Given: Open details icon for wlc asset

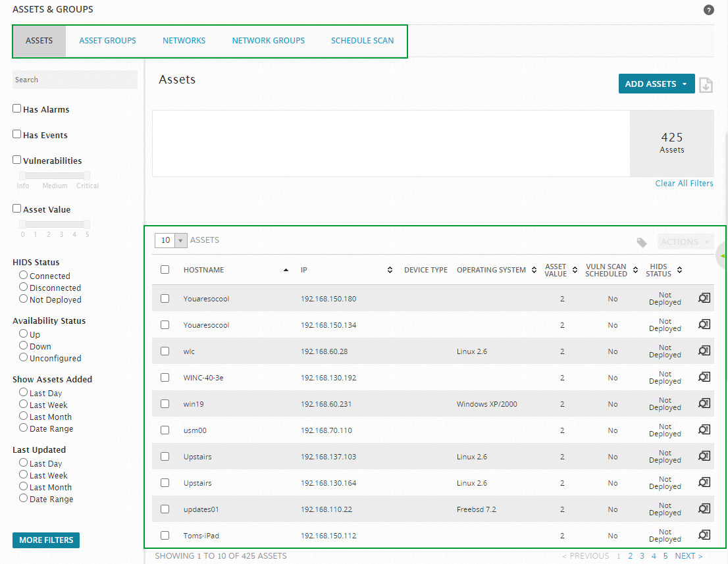Looking at the screenshot, I should (704, 351).
